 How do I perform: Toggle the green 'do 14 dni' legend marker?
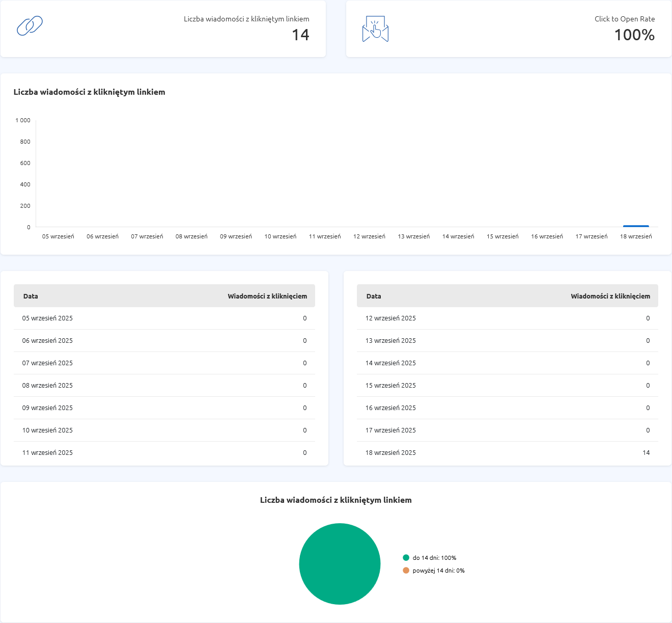[406, 558]
